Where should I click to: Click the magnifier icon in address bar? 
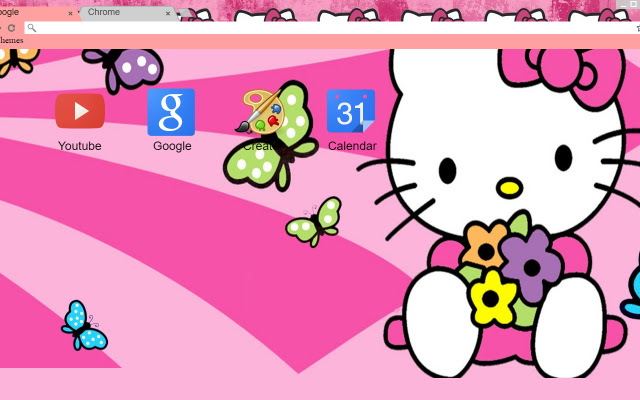[32, 28]
